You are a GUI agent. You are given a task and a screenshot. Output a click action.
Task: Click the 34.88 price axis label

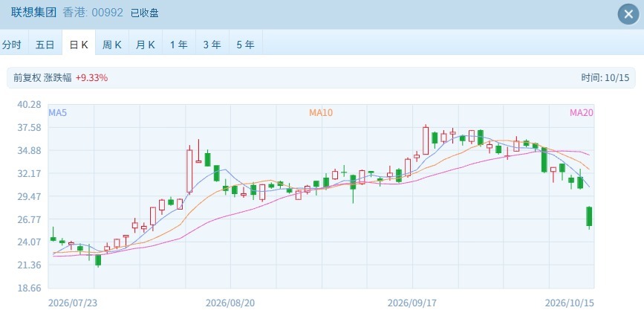[29, 150]
